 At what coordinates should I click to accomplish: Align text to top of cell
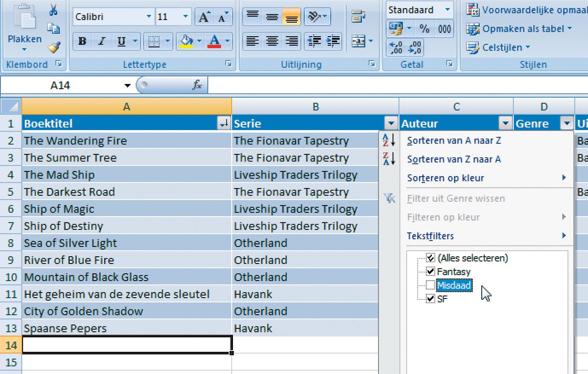point(253,16)
